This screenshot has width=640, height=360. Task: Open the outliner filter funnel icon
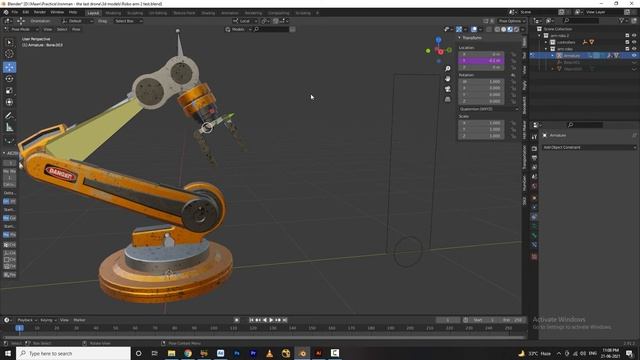[622, 20]
